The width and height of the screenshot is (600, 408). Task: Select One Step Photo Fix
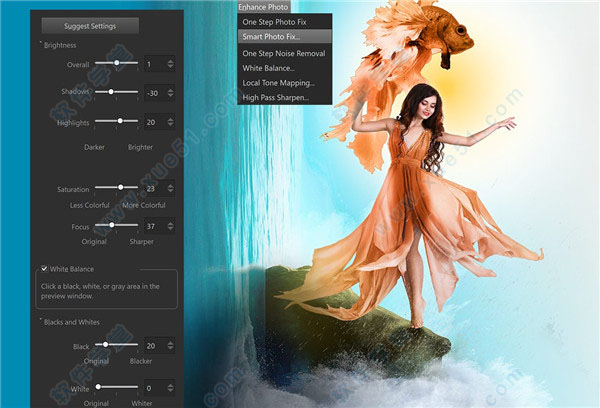275,21
